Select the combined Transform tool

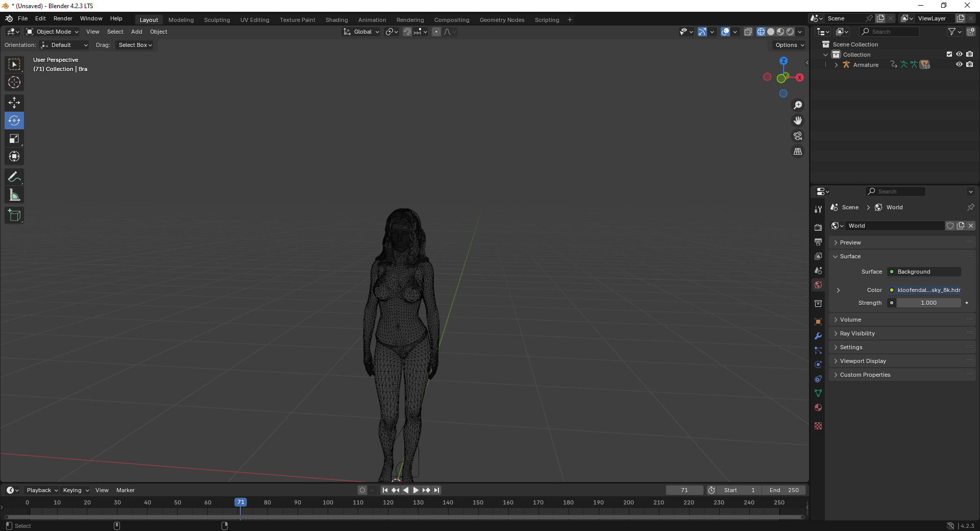[14, 156]
